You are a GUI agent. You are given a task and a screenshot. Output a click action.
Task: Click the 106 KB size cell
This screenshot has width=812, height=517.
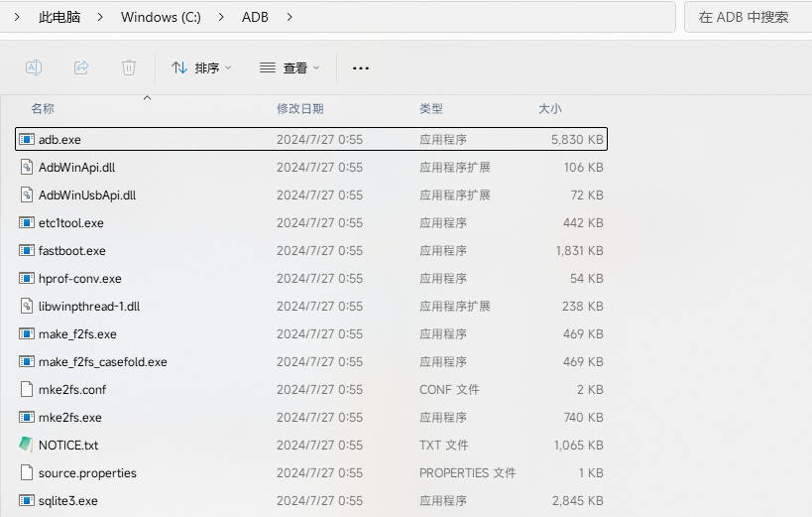coord(584,168)
